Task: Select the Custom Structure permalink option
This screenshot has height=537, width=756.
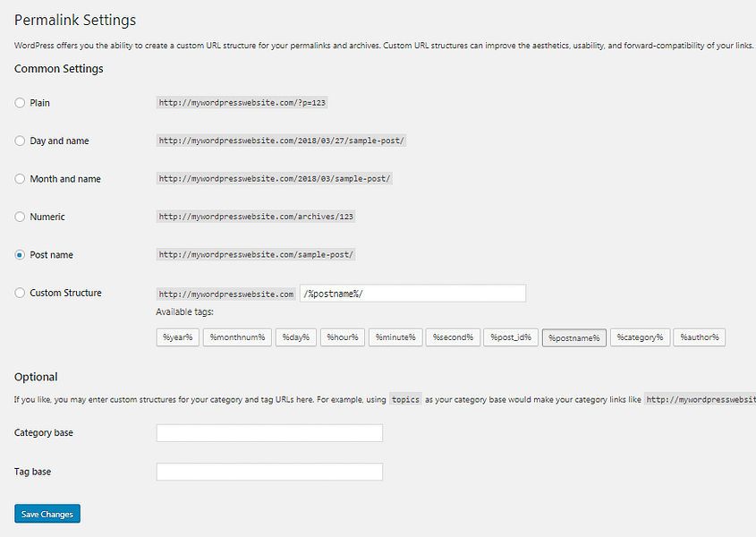Action: coord(19,293)
